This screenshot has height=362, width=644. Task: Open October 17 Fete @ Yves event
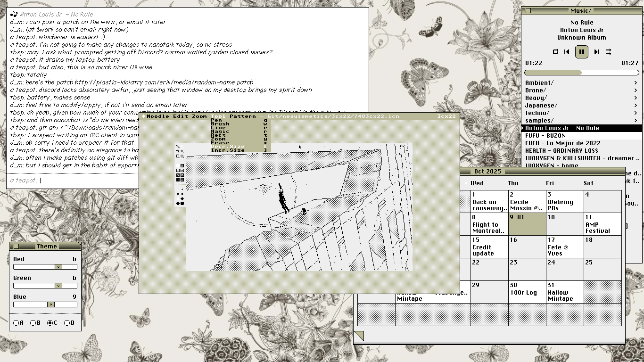(x=564, y=247)
